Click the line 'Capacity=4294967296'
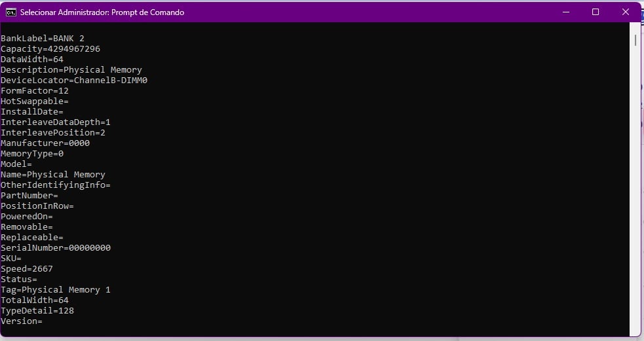The height and width of the screenshot is (341, 644). click(50, 49)
